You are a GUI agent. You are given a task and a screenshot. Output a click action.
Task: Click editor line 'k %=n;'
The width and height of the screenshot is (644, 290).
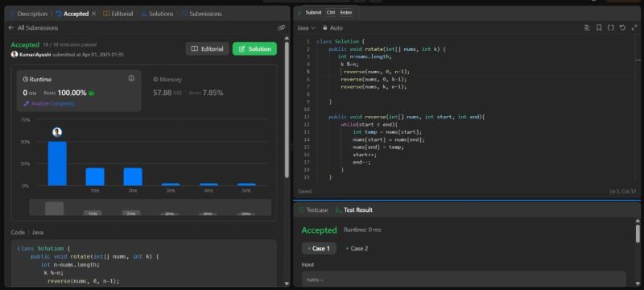(349, 64)
